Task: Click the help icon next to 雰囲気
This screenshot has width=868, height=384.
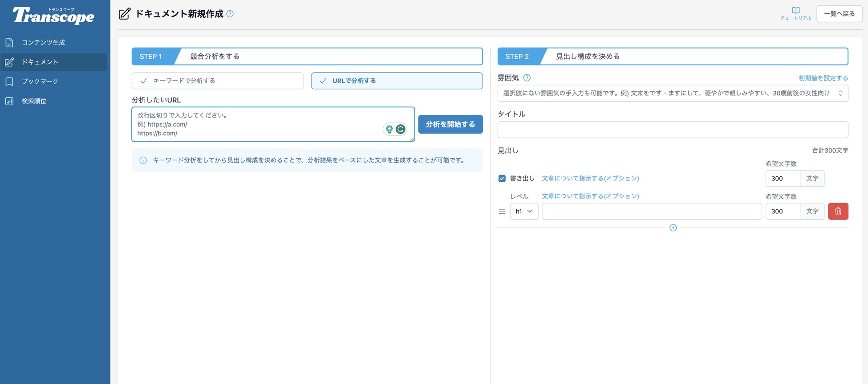Action: click(527, 78)
